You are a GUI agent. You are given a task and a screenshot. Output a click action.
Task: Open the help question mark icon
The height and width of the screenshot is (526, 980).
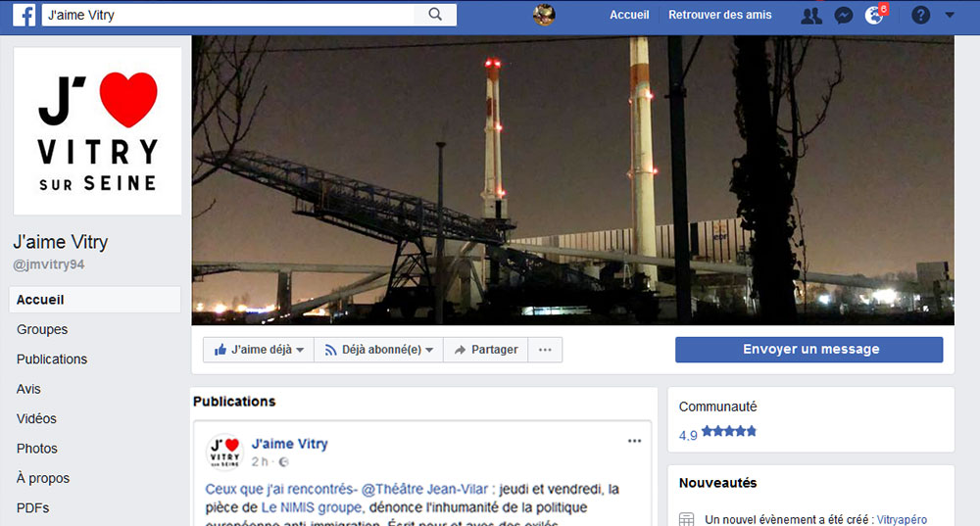(x=920, y=15)
